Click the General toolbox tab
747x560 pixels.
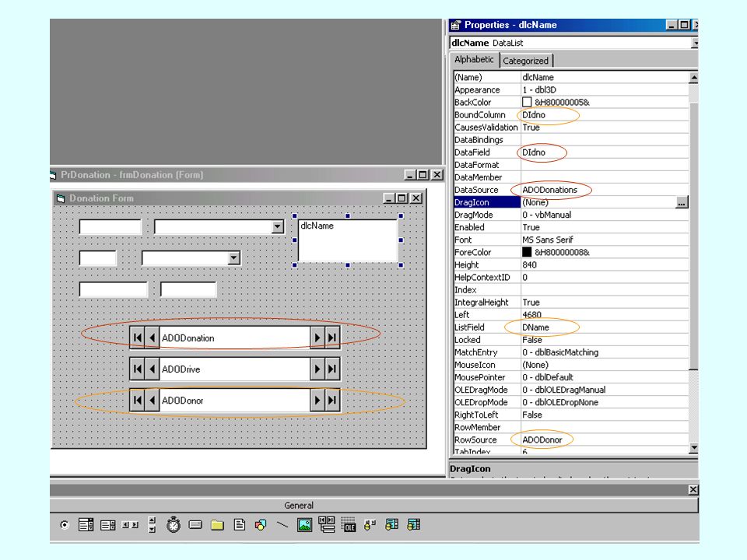click(x=299, y=506)
